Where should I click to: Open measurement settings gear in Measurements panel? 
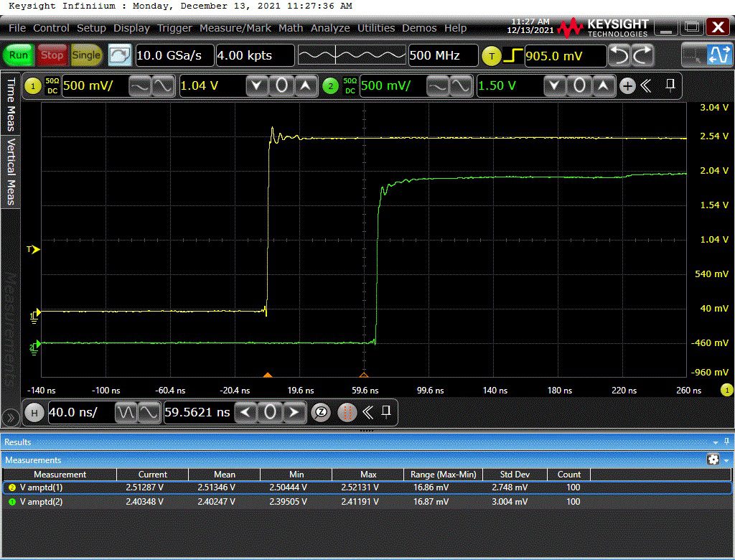point(713,459)
